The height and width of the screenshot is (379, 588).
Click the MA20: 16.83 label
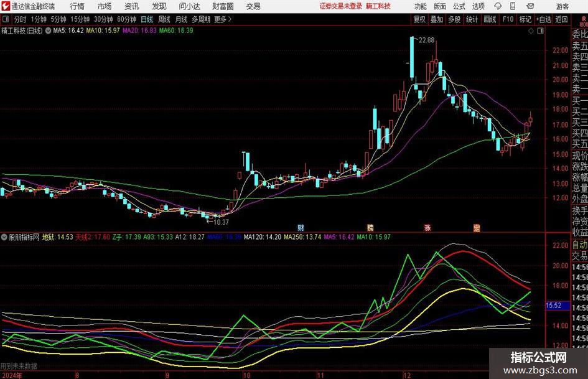(139, 30)
